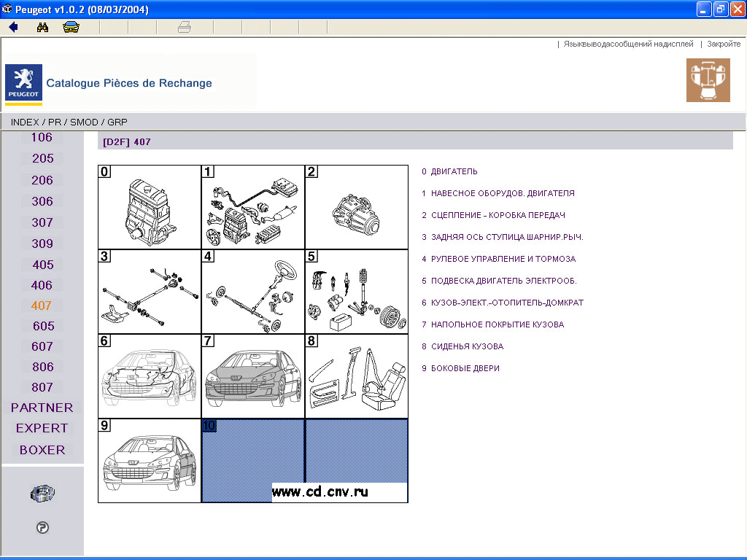Open steering and brakes thumbnail 4
This screenshot has width=747, height=560.
point(253,292)
